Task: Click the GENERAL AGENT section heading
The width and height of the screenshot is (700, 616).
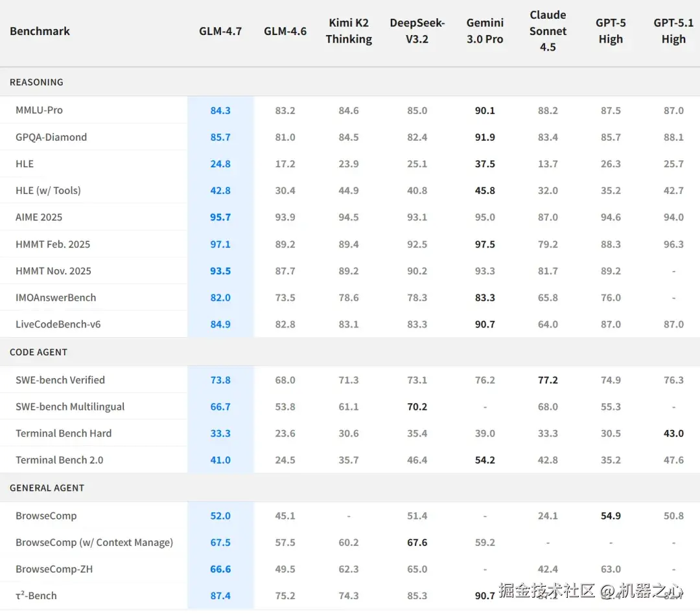Action: pos(47,488)
